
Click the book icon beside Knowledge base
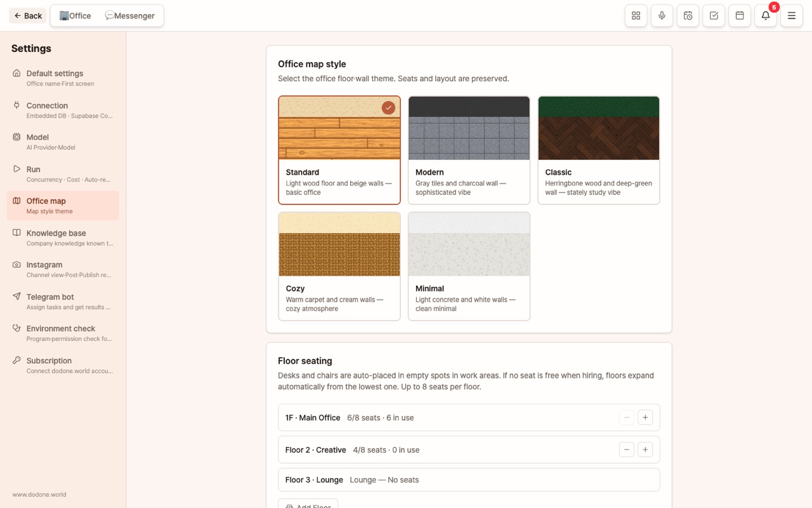16,233
